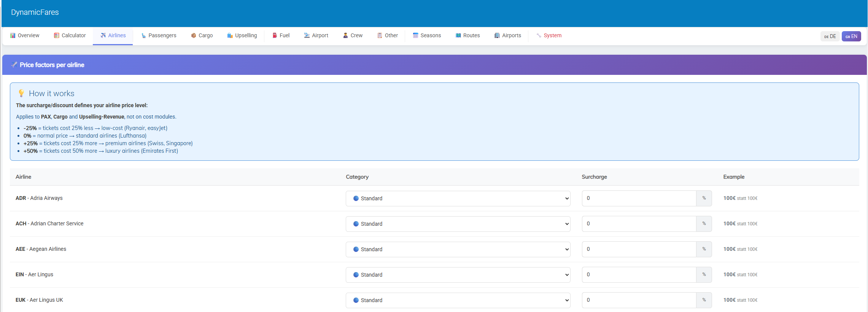Focus the surcharge input for Aer Lingus

click(x=639, y=275)
